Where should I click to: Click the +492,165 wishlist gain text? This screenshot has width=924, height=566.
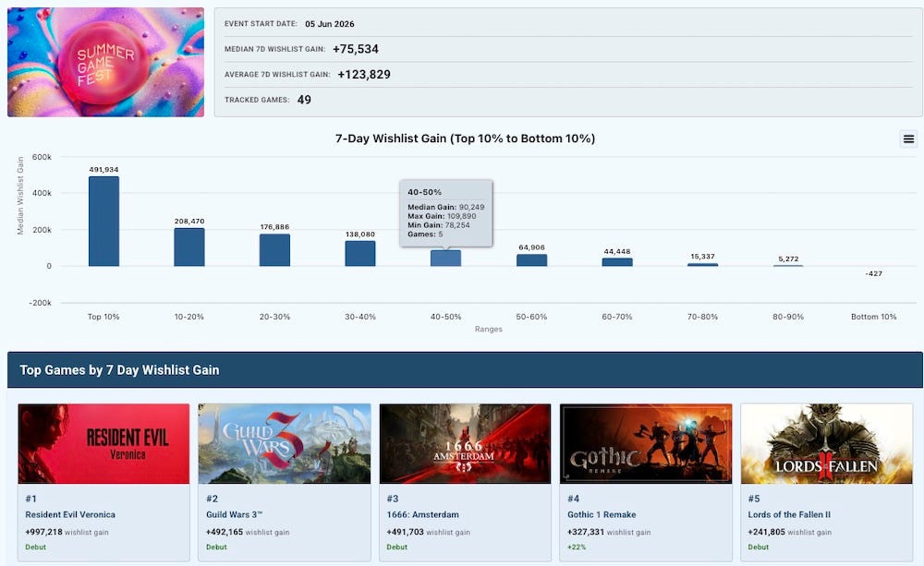pos(225,532)
